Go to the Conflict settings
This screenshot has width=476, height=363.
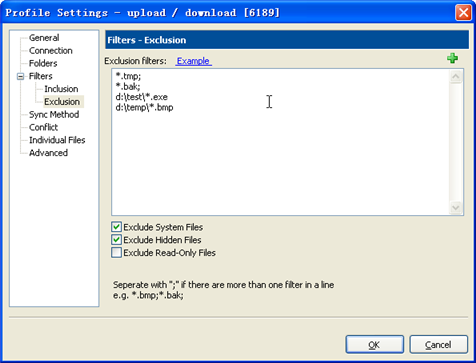coord(43,127)
